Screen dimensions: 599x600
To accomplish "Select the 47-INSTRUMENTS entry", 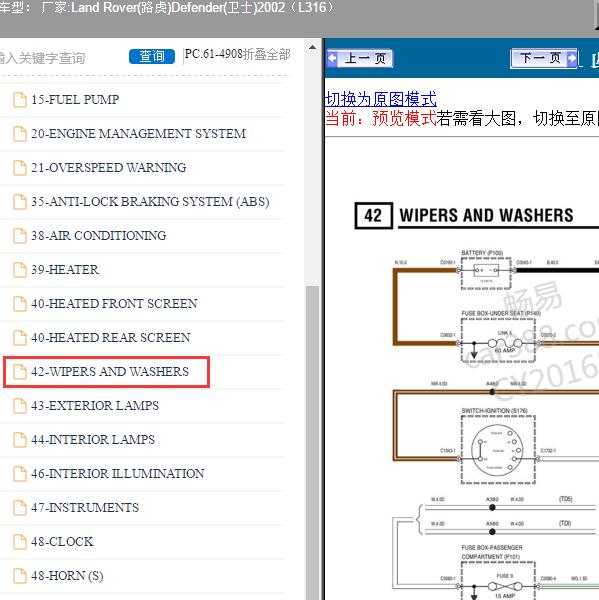I will point(85,508).
